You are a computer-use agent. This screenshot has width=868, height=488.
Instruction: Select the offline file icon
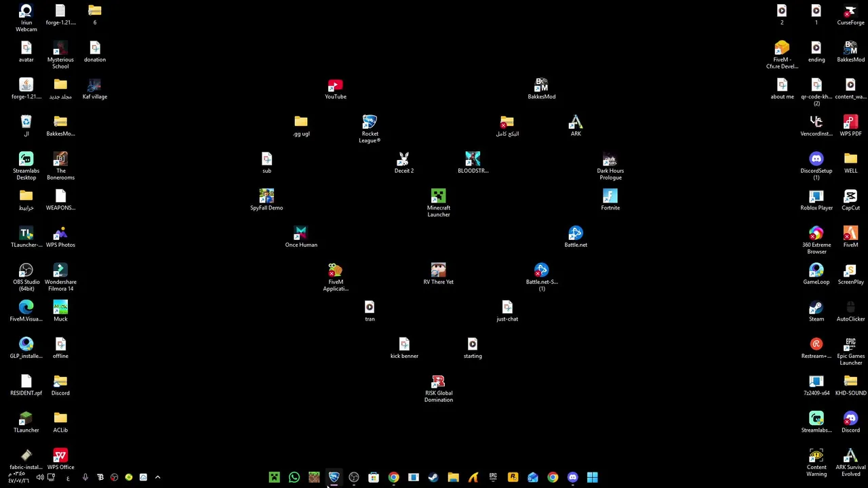[60, 348]
